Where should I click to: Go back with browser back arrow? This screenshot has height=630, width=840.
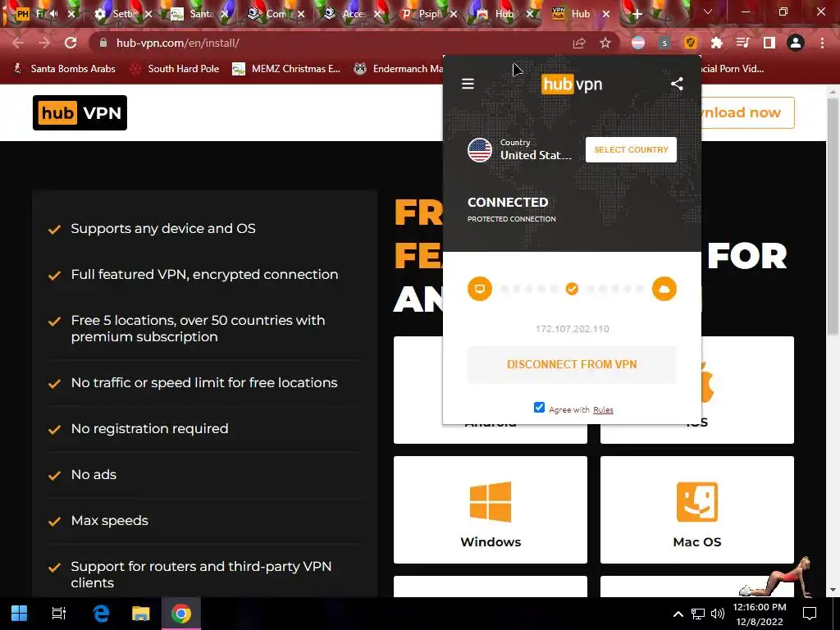coord(18,43)
